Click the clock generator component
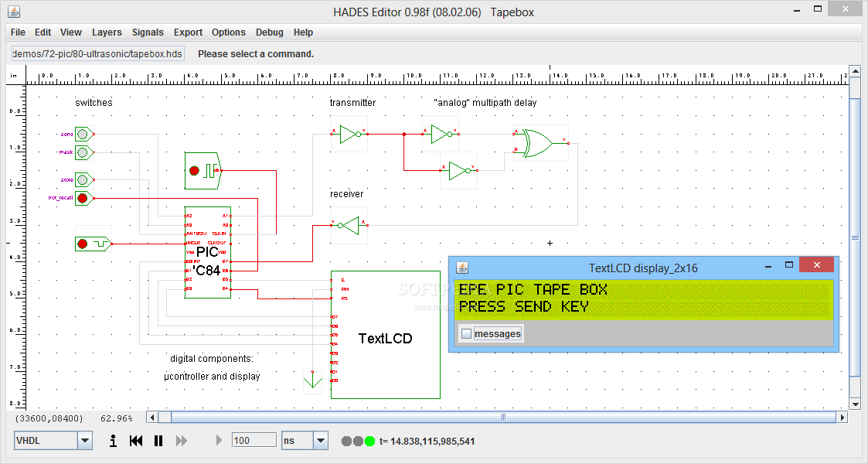Screen dimensions: 868x464 pyautogui.click(x=203, y=171)
